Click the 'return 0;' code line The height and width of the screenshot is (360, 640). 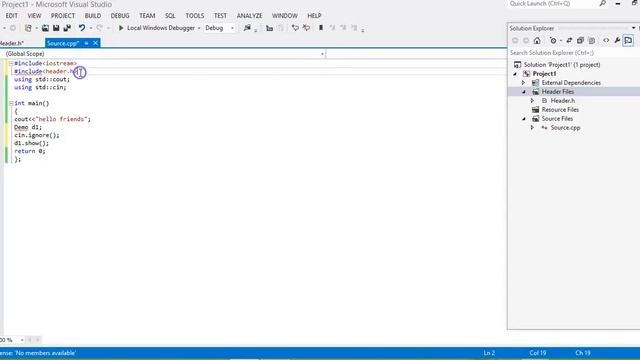[x=30, y=151]
